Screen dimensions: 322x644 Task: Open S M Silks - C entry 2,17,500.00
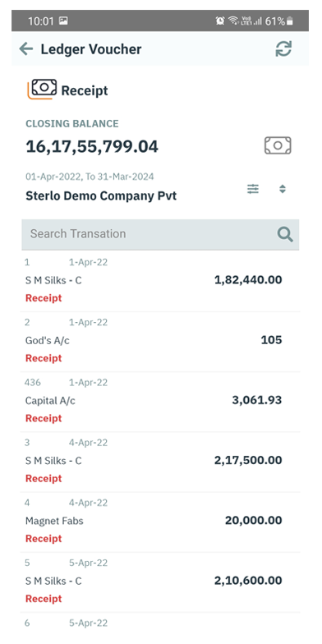[x=161, y=462]
